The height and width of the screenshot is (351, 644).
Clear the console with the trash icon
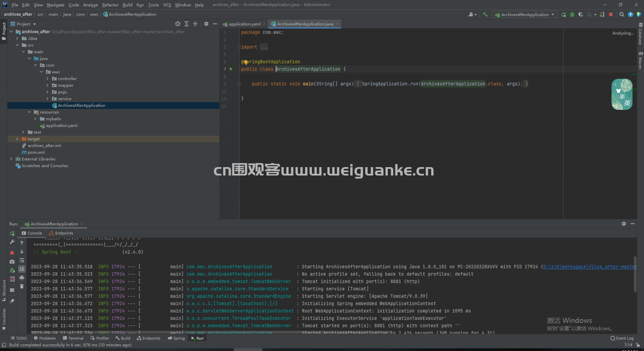click(x=22, y=286)
